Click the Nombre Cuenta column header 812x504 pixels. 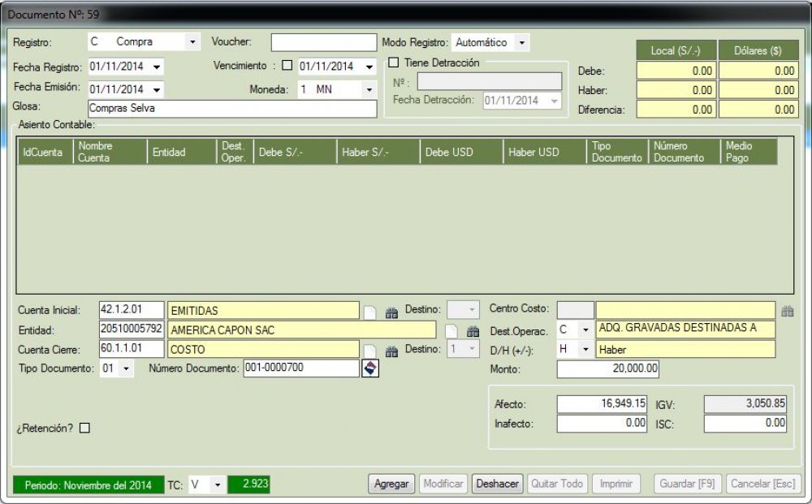(110, 152)
